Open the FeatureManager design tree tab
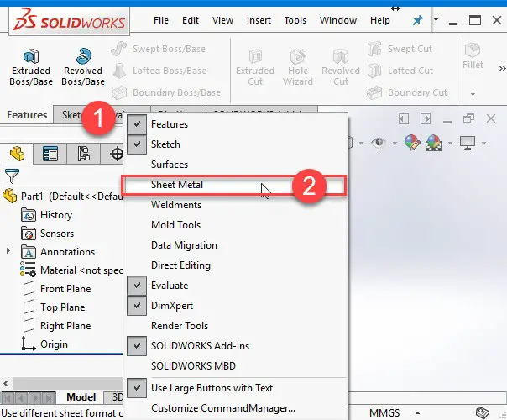Image resolution: width=507 pixels, height=420 pixels. pos(17,154)
